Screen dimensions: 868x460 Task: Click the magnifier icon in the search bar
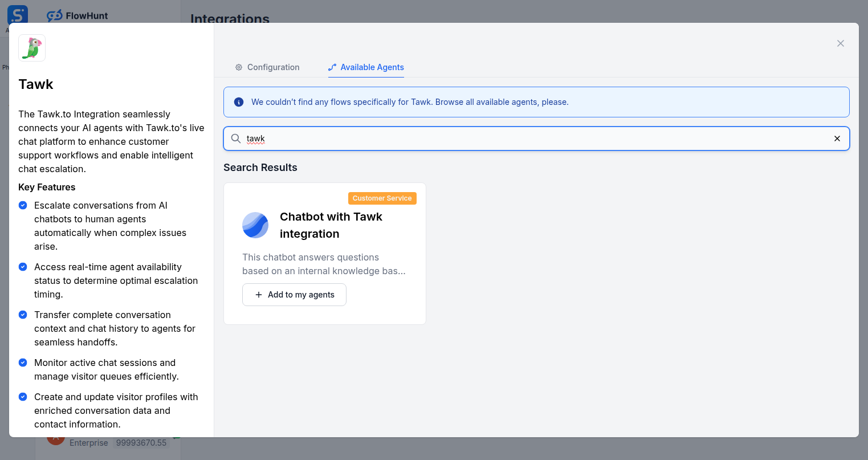pyautogui.click(x=235, y=139)
